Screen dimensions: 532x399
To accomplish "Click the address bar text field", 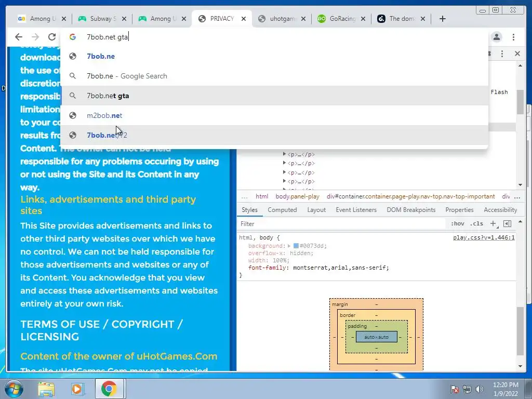I will click(x=274, y=37).
